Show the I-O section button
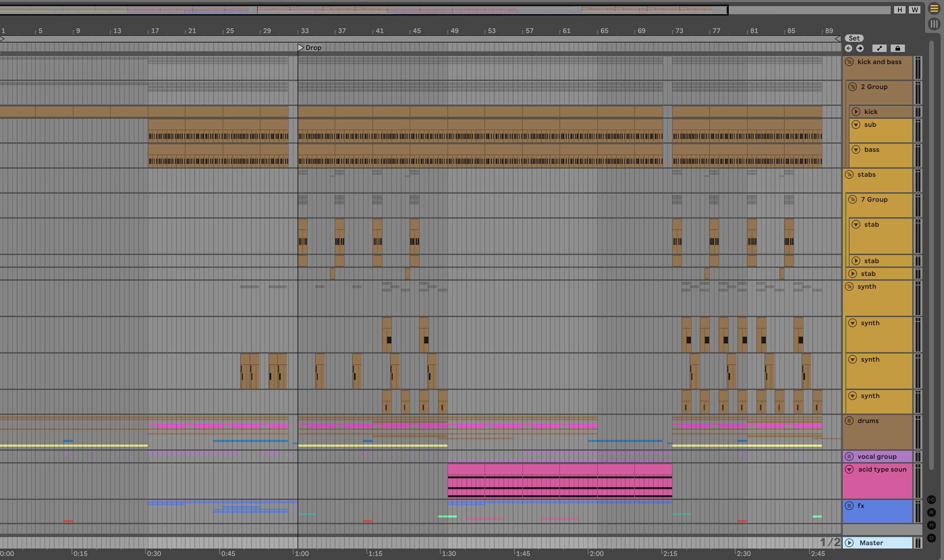The image size is (944, 560). [931, 500]
